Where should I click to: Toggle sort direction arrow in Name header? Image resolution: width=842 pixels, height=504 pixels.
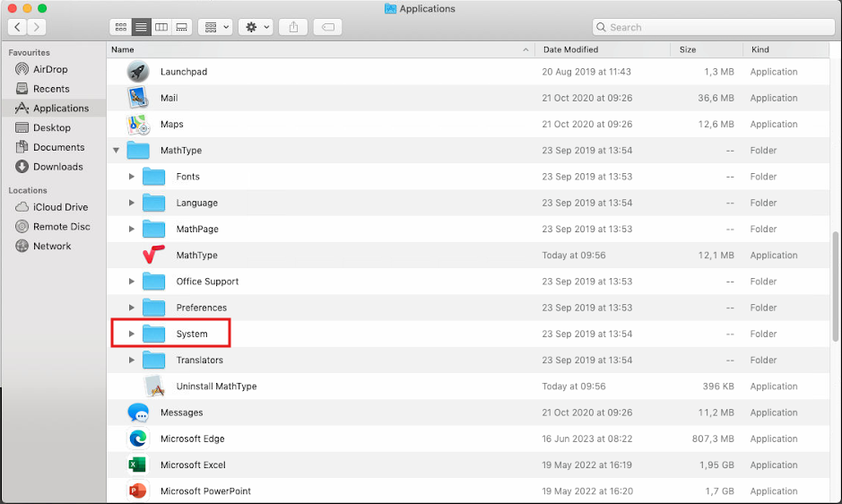click(525, 49)
